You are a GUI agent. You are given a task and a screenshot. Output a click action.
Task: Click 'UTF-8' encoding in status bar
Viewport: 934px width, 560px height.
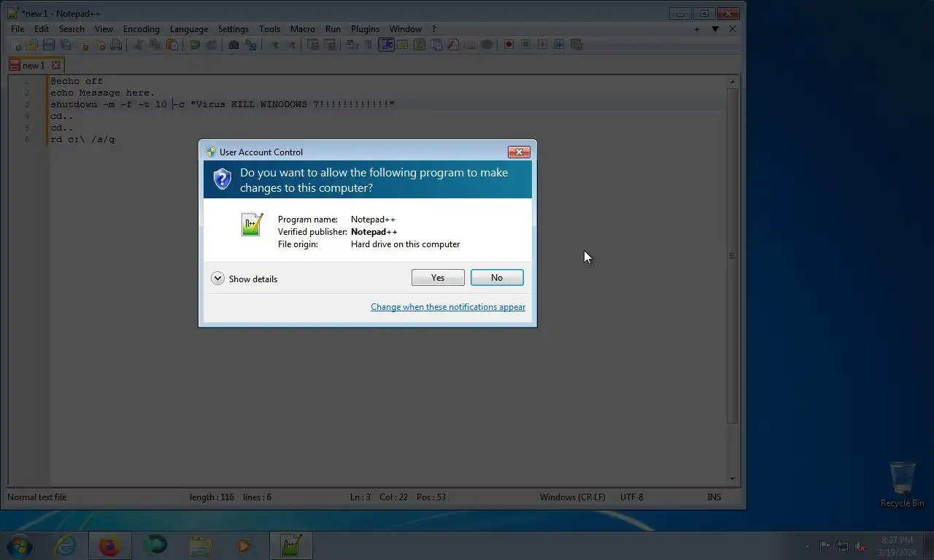[632, 497]
